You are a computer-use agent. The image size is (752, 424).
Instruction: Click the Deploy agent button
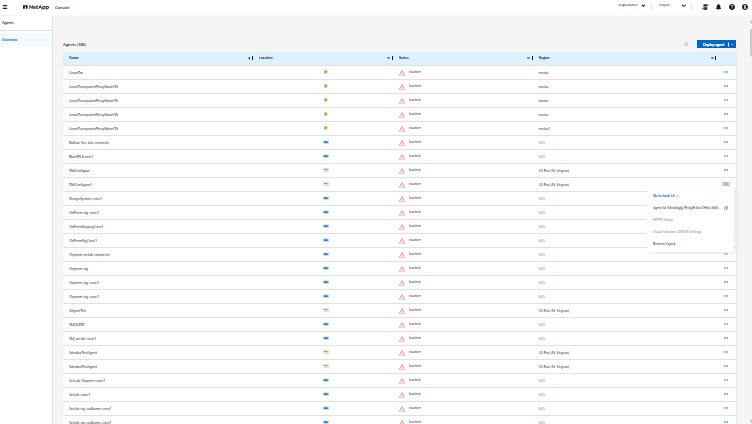coord(713,44)
